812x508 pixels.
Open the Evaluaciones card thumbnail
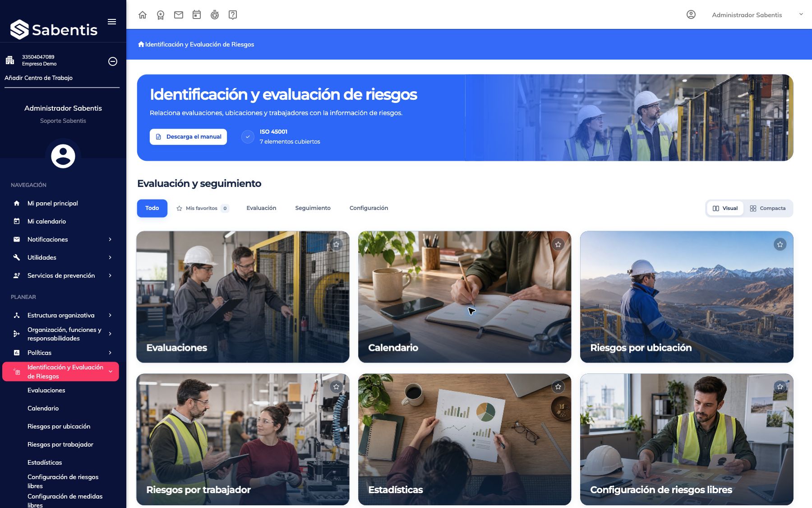[243, 297]
